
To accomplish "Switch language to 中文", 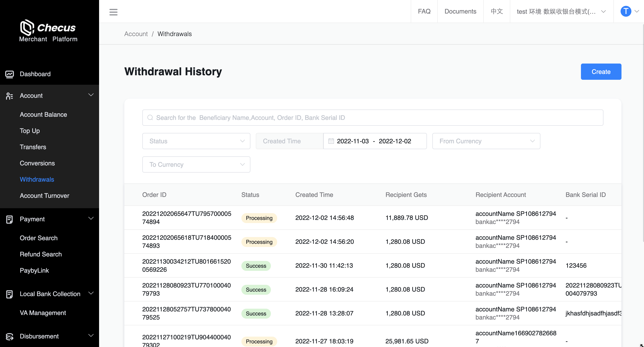I will [x=496, y=11].
